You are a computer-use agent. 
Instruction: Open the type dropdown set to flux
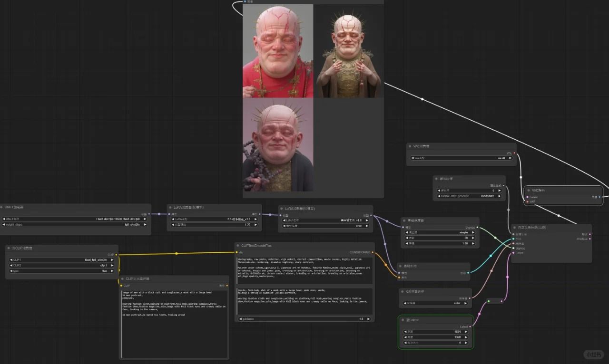tap(62, 271)
